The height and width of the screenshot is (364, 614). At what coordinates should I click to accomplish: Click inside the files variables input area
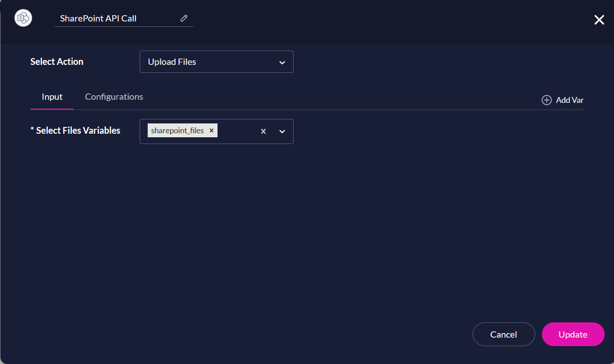[x=237, y=131]
